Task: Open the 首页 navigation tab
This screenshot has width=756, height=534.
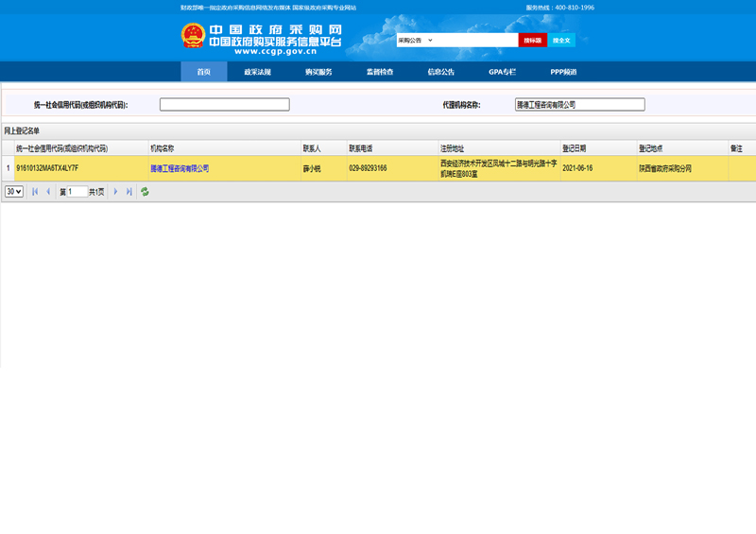Action: (x=203, y=72)
